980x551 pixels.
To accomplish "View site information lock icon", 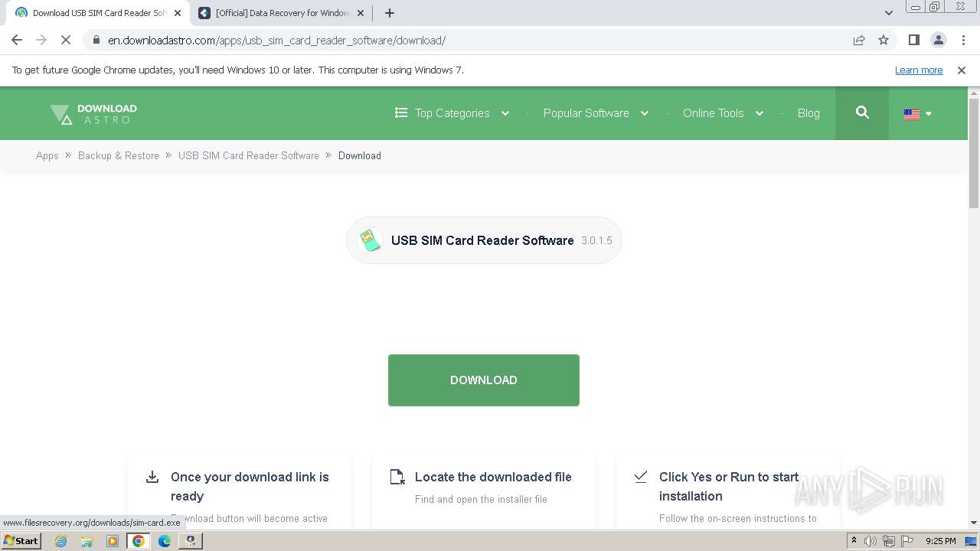I will pos(96,41).
